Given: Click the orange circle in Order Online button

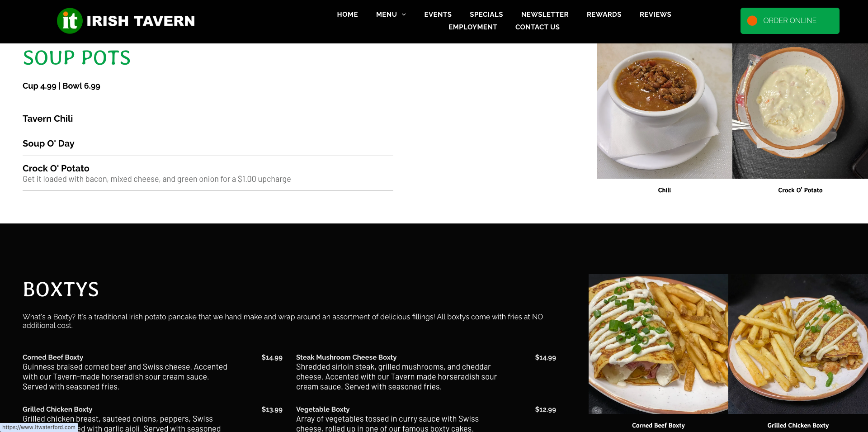Looking at the screenshot, I should point(752,21).
